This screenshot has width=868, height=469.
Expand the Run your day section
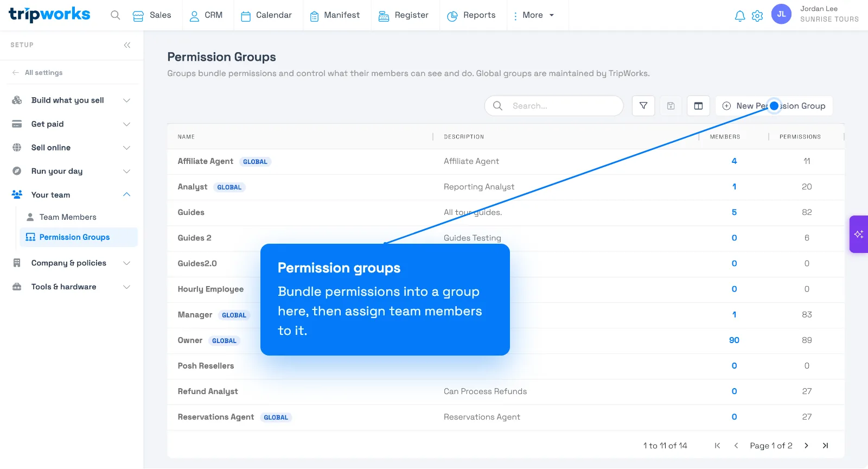[x=126, y=171]
